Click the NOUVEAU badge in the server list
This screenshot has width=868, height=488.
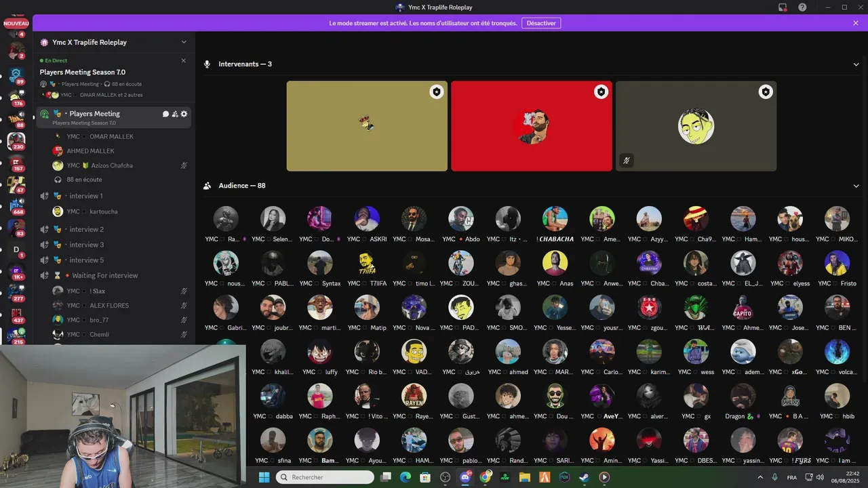16,23
